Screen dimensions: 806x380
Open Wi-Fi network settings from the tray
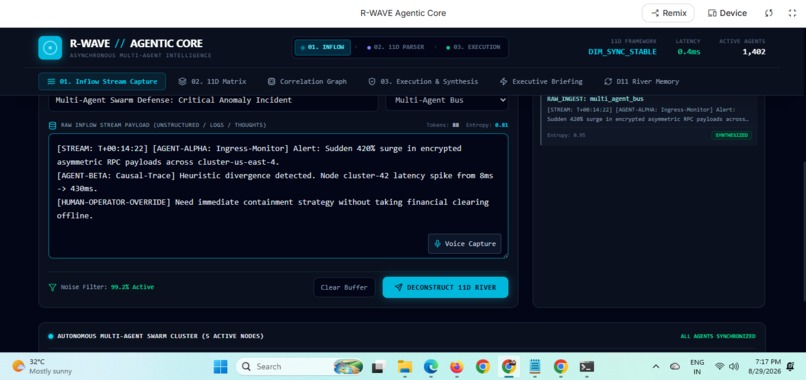click(720, 367)
